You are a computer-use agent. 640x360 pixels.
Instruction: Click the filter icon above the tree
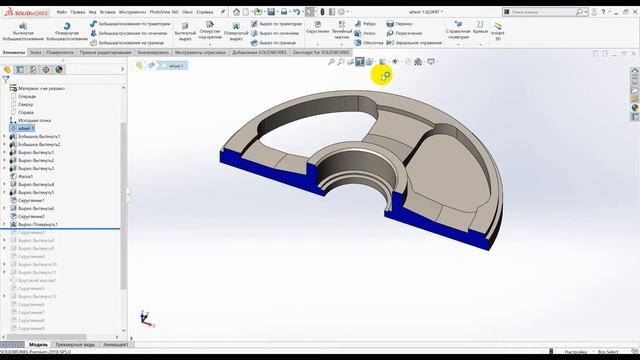[6, 79]
